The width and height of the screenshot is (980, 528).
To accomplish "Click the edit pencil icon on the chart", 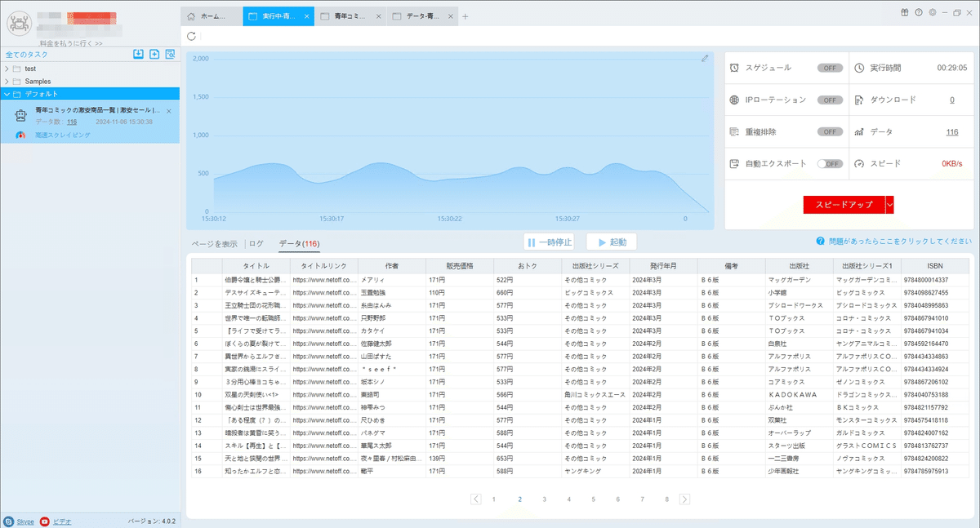I will click(705, 58).
